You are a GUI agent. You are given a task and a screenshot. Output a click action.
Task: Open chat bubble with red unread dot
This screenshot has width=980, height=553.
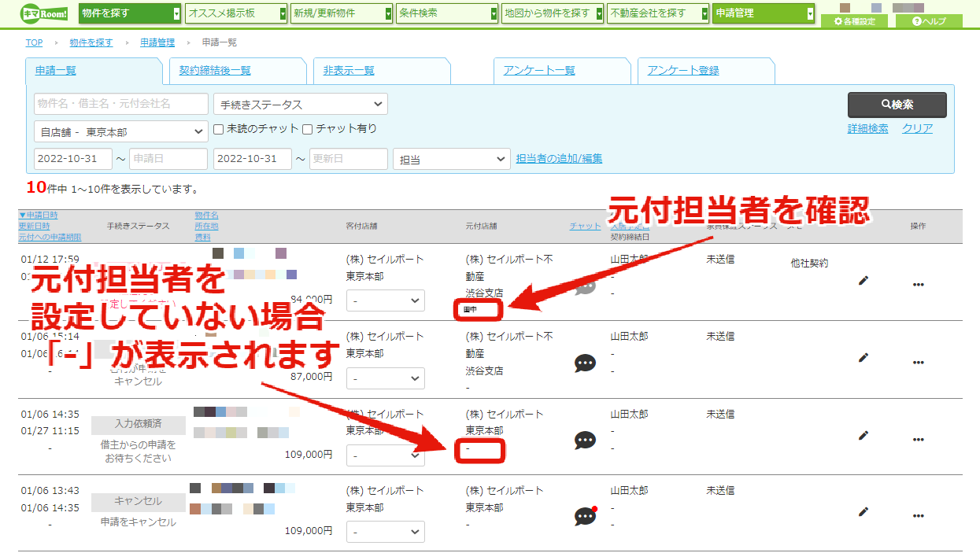(x=586, y=516)
